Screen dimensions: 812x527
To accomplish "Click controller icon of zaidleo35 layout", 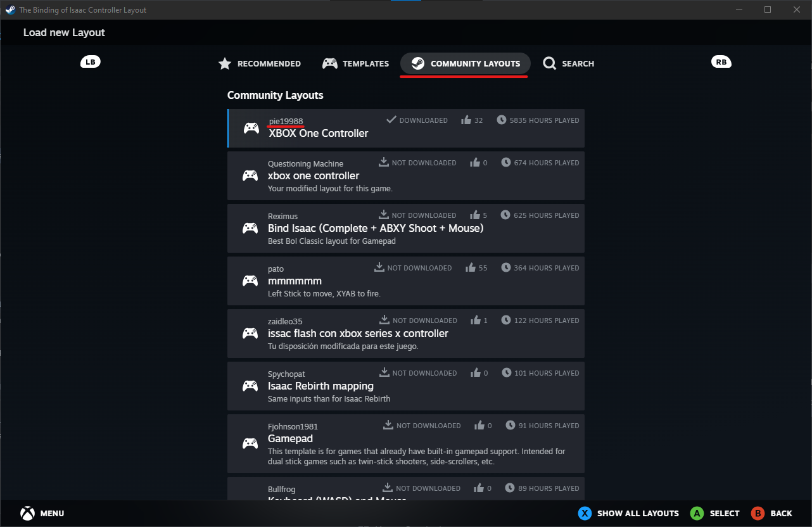I will [250, 334].
